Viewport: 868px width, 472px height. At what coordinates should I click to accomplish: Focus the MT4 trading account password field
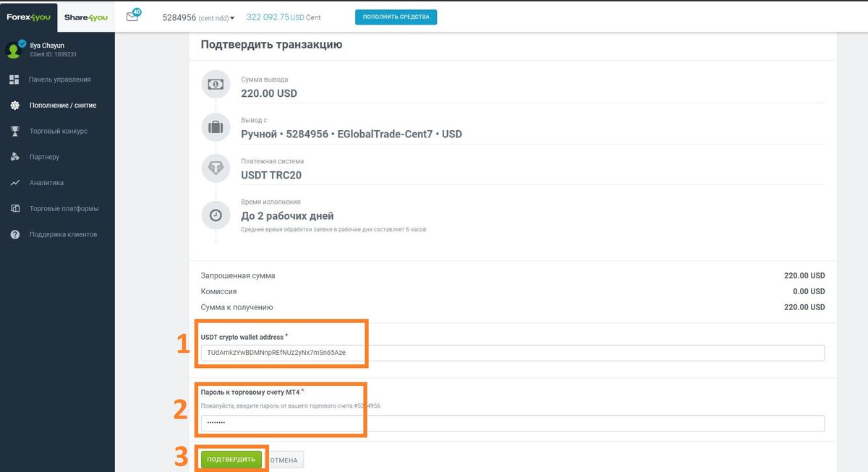click(x=512, y=424)
